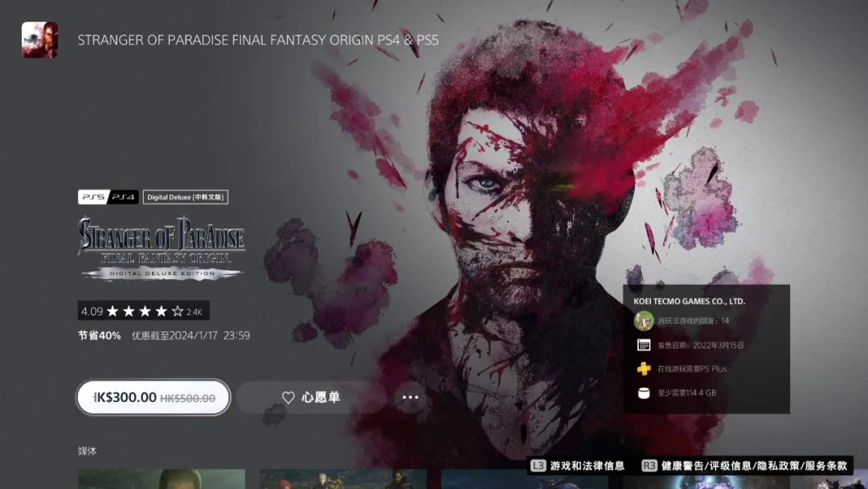Click the KOEI TECMO GAMES CO., LTD. publisher name
Viewport: 868px width, 489px height.
(x=690, y=302)
